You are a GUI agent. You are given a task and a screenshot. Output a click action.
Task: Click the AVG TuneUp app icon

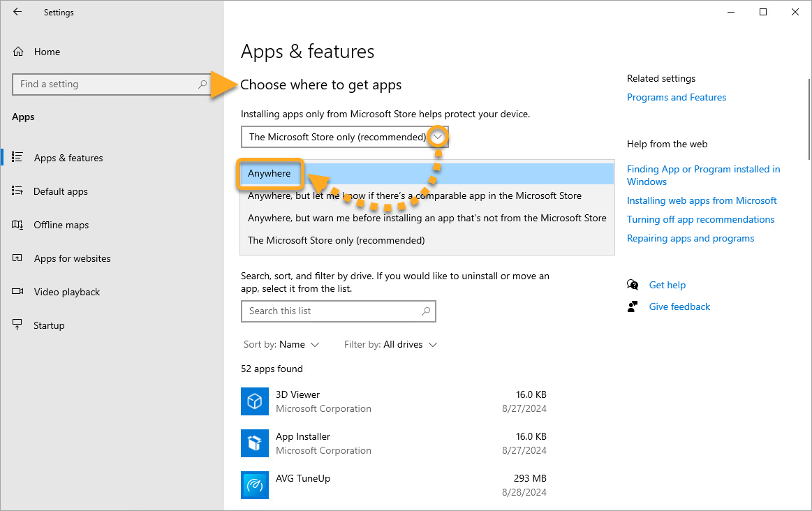coord(255,485)
